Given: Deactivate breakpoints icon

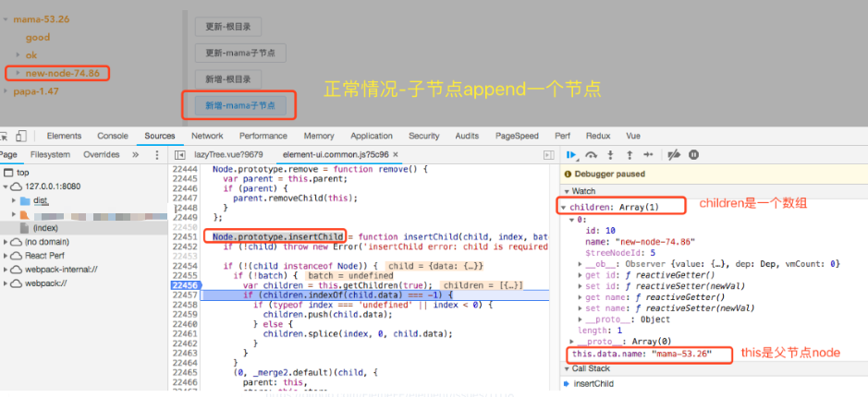Looking at the screenshot, I should tap(674, 155).
